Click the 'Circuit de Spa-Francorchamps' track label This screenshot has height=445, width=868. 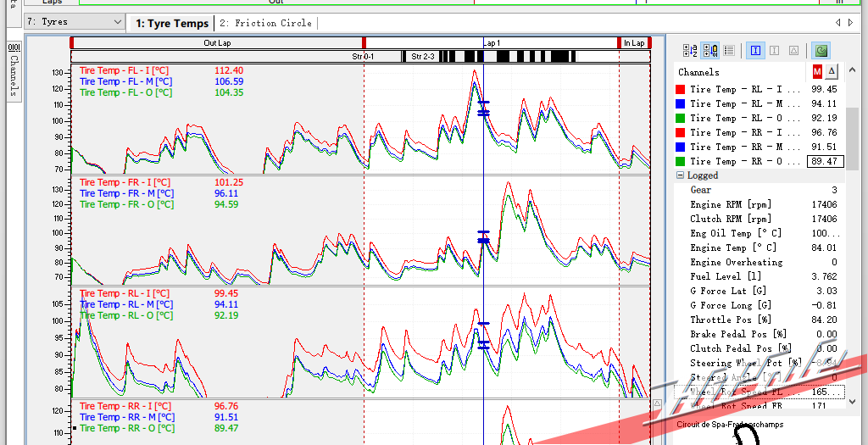coord(730,425)
